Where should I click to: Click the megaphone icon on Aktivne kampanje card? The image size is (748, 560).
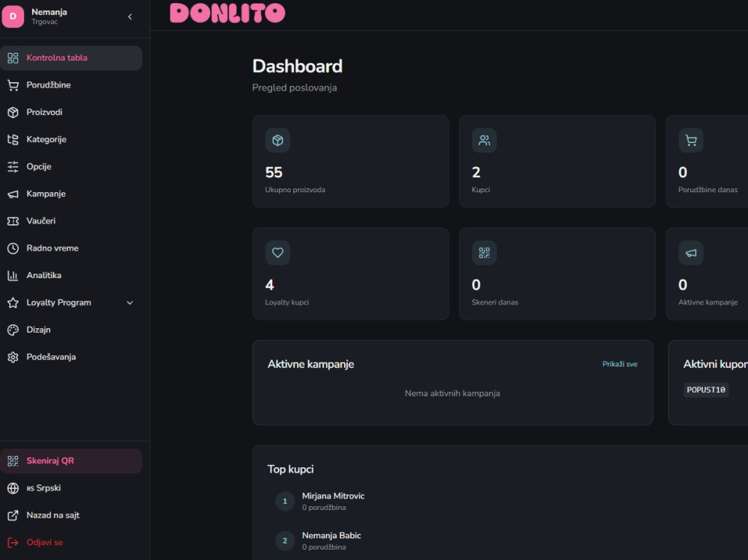tap(690, 253)
